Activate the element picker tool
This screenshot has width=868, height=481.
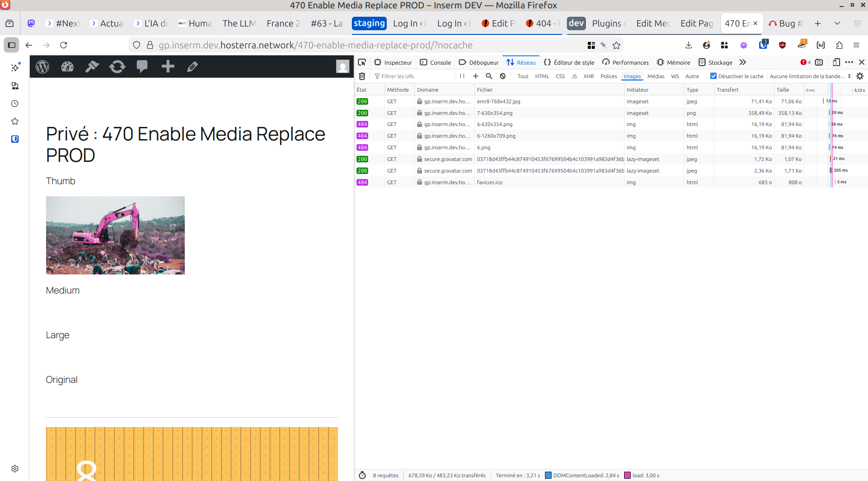[x=362, y=62]
